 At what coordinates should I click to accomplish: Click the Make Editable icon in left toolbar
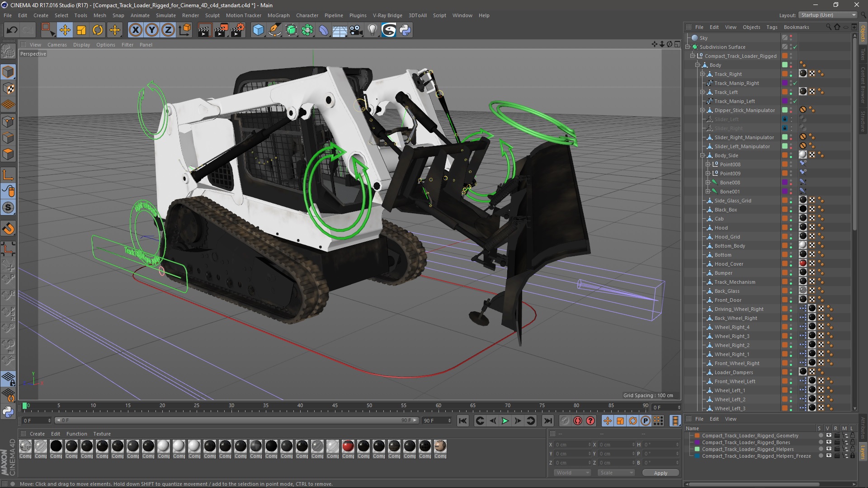coord(8,51)
